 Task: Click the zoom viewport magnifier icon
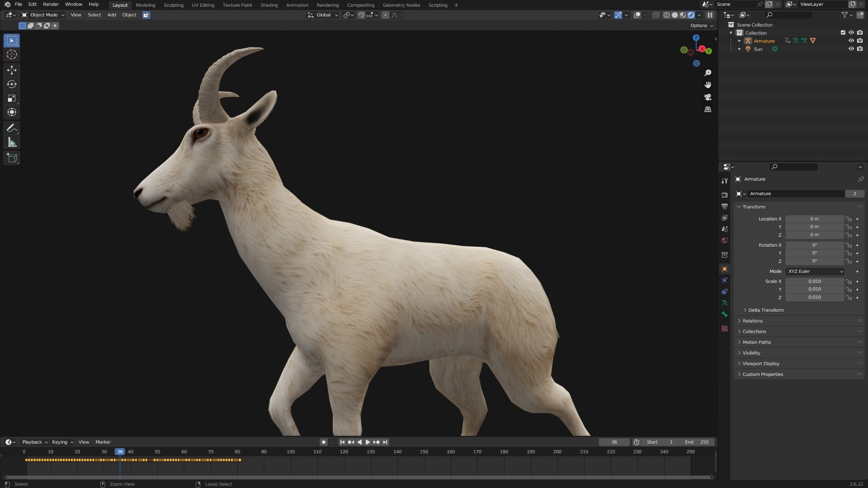[708, 73]
